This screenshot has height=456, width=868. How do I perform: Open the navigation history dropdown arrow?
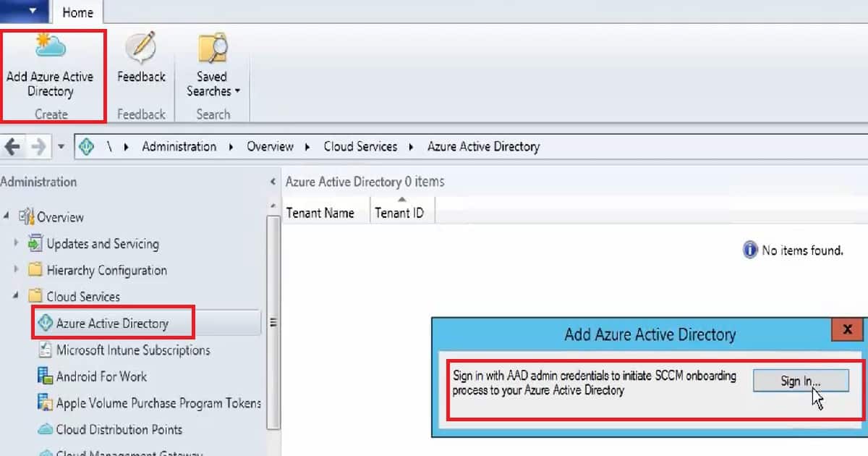(x=61, y=146)
